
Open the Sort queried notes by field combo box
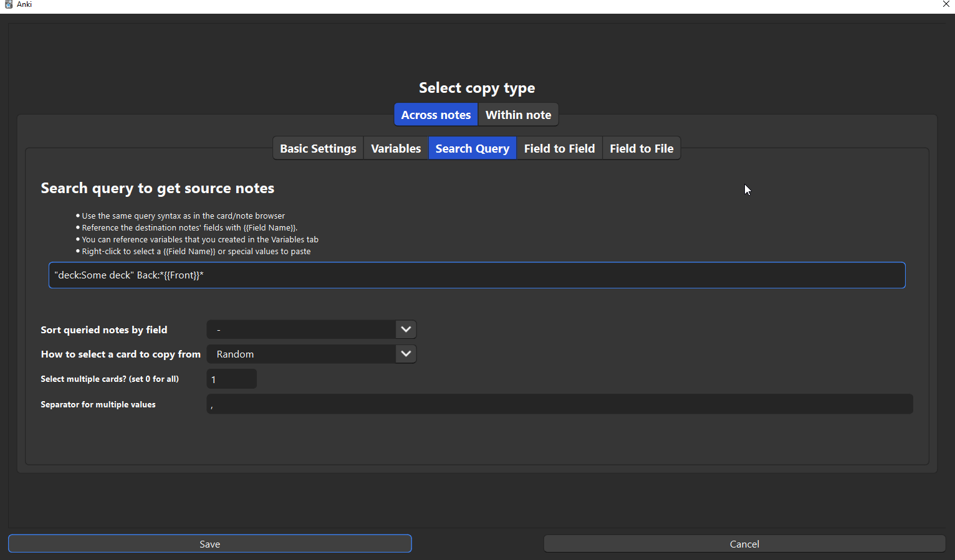tap(302, 330)
